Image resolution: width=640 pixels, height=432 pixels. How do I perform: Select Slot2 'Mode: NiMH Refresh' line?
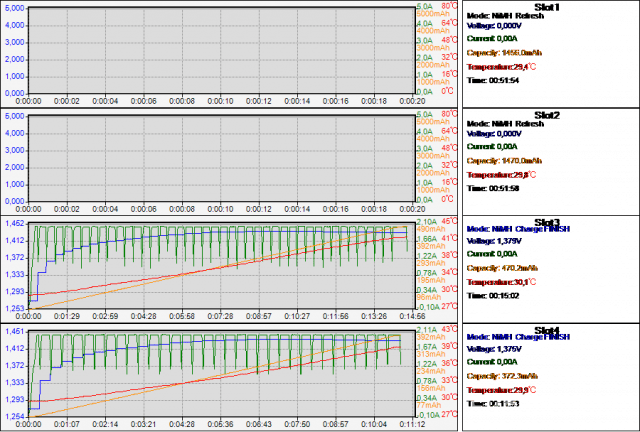click(x=505, y=124)
